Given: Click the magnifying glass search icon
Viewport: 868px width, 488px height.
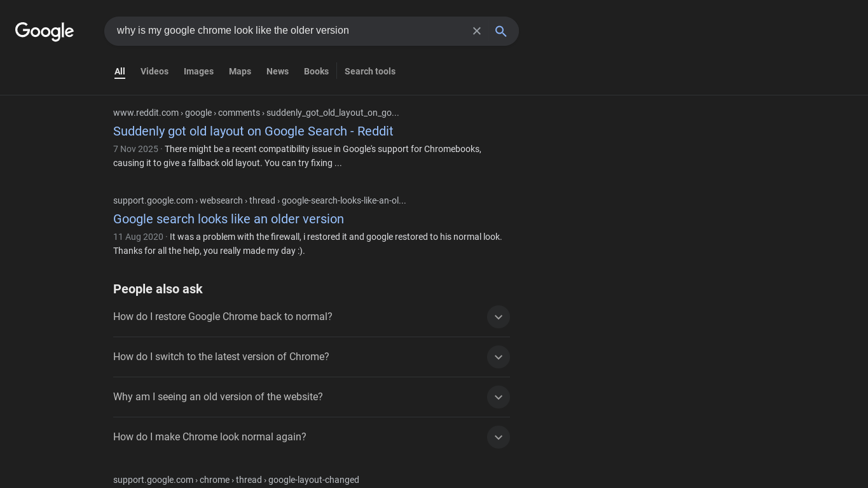Looking at the screenshot, I should point(501,31).
